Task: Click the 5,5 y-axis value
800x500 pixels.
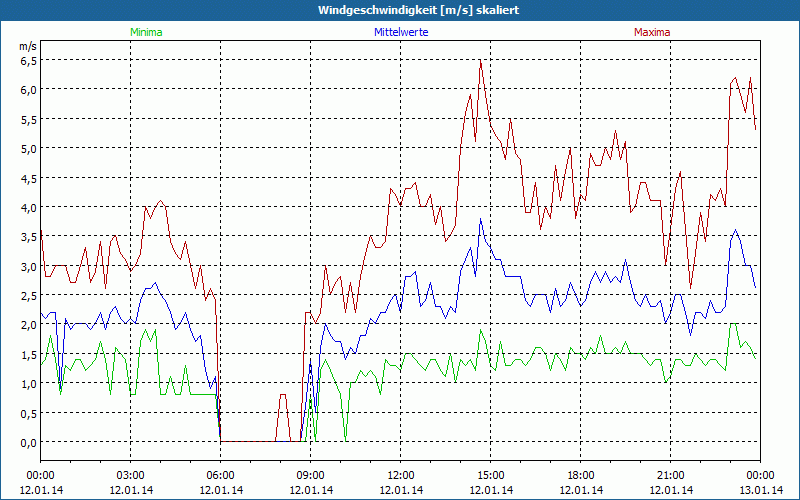Action: 29,119
